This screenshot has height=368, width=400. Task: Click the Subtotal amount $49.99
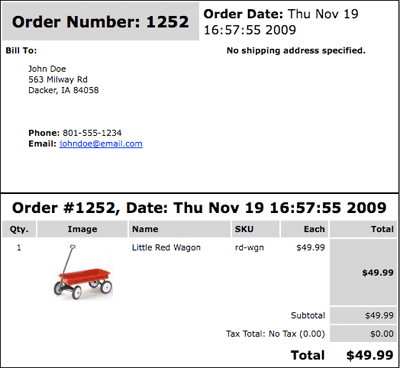coord(379,315)
